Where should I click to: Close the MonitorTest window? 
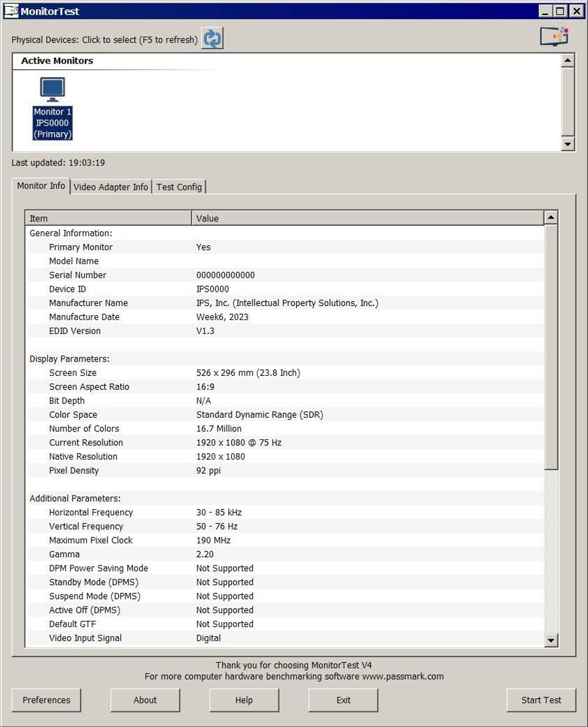tap(576, 11)
